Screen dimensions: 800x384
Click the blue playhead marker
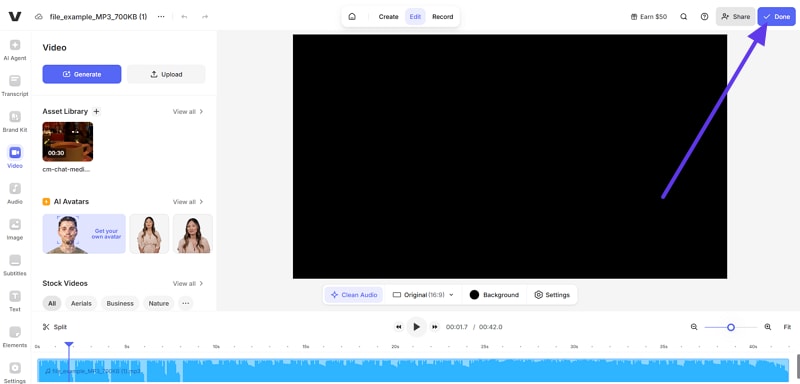point(69,345)
